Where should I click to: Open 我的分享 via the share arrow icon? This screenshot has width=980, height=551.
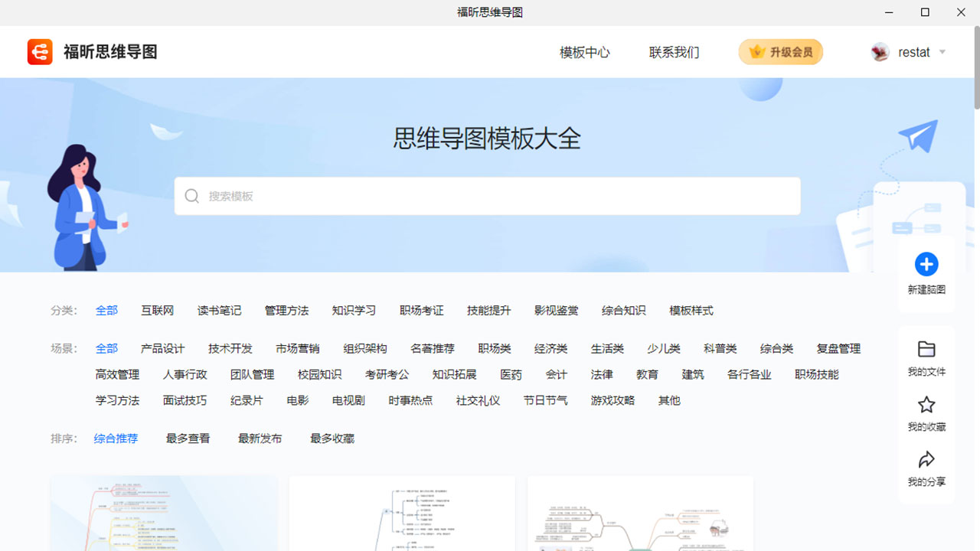926,460
